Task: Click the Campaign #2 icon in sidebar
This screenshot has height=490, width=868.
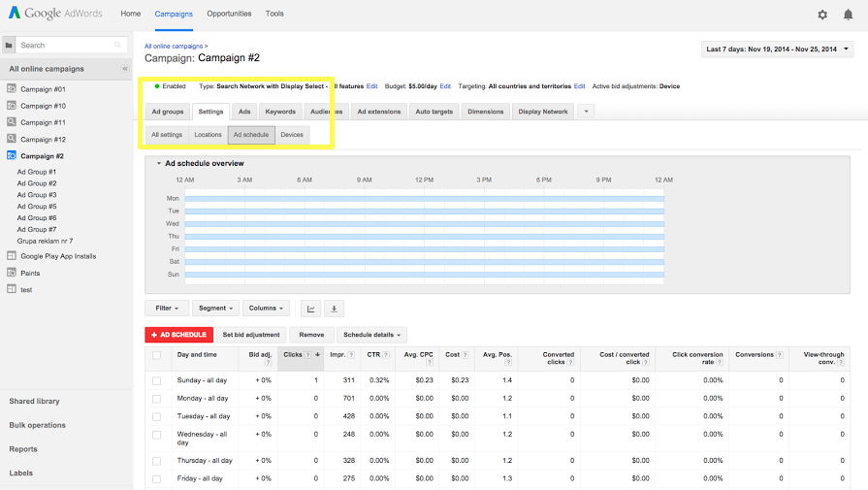Action: (x=11, y=155)
